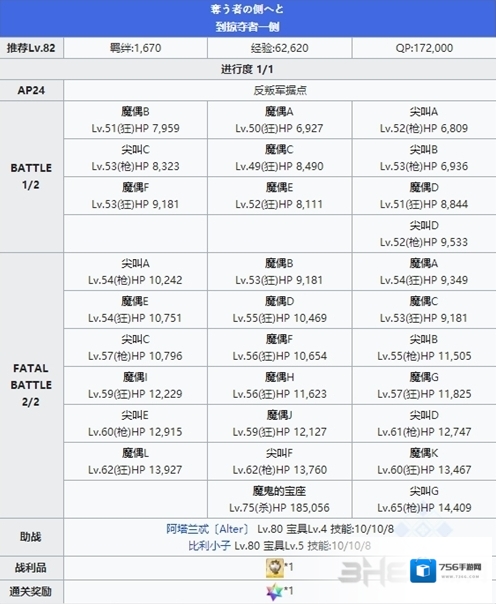496x604 pixels.
Task: Select enemy text Lv.54(狂)HP 10,751
Action: click(135, 318)
